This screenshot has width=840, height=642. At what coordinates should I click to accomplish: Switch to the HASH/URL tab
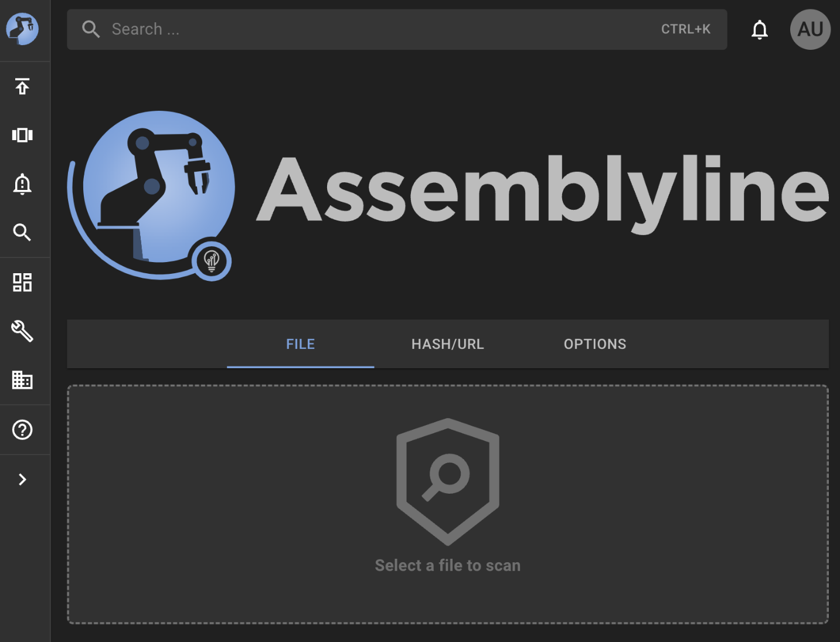point(448,344)
